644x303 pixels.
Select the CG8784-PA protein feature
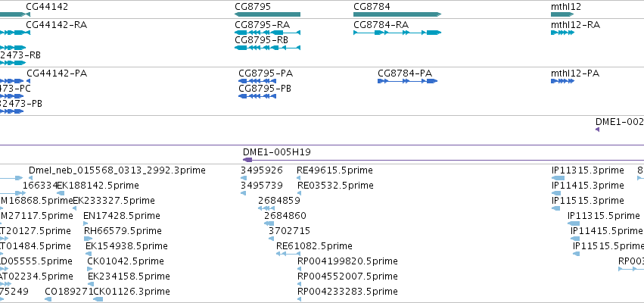(407, 81)
